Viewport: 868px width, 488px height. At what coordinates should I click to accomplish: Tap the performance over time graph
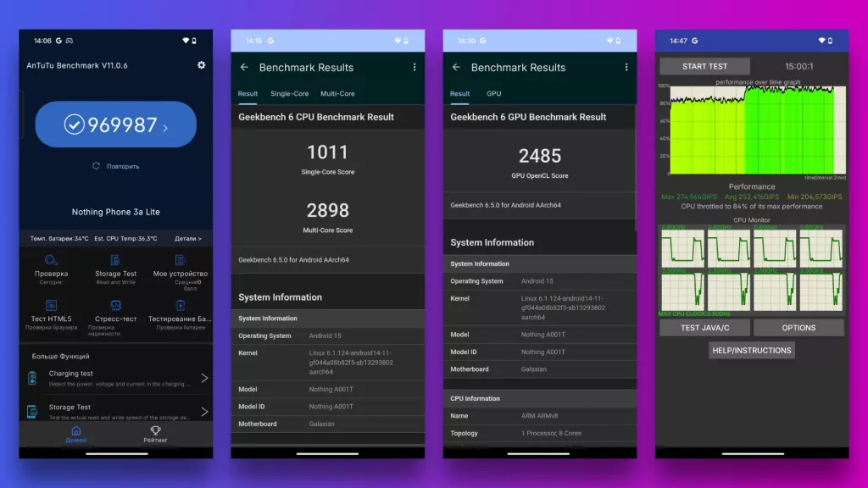757,130
